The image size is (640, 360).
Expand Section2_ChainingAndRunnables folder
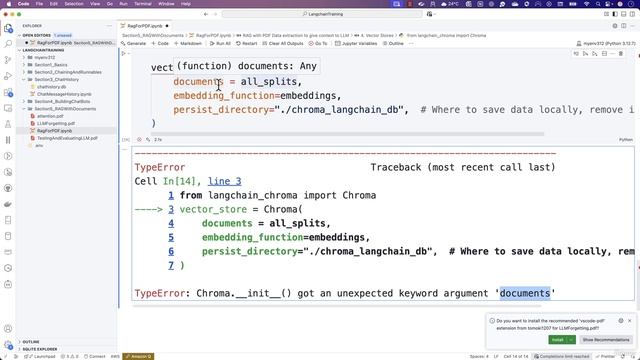click(x=68, y=72)
